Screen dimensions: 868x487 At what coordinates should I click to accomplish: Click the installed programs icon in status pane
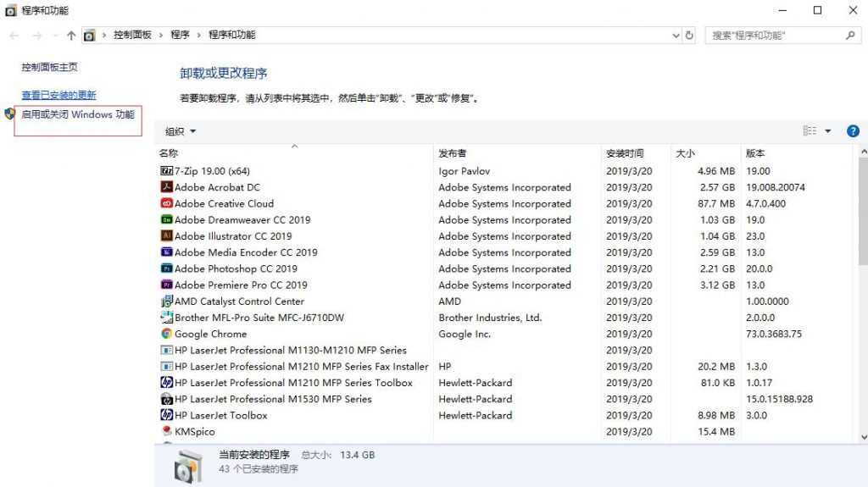188,467
